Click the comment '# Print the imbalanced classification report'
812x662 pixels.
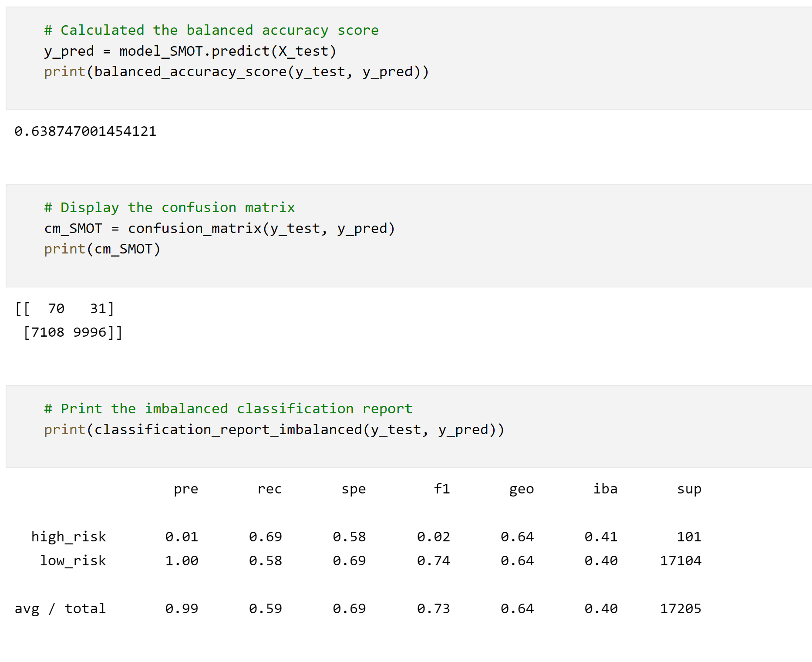(228, 409)
